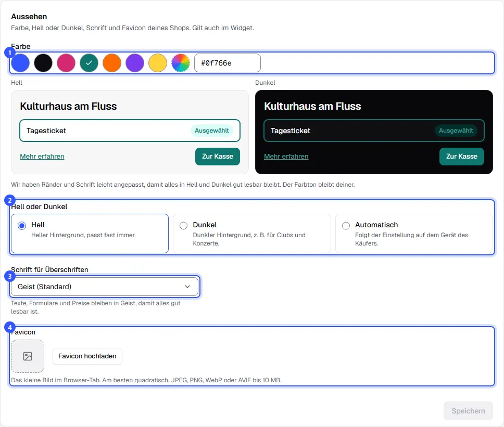
Task: Select the orange color swatch
Action: pos(112,63)
